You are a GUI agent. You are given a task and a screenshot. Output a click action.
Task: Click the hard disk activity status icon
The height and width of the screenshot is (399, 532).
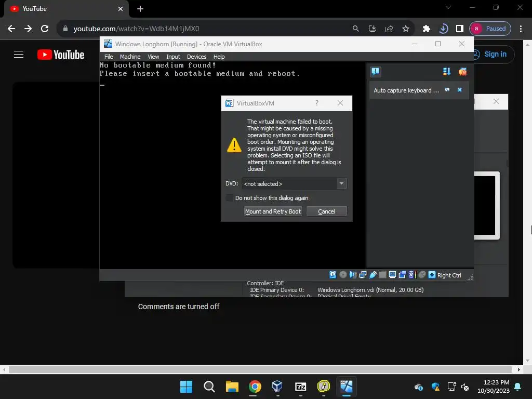coord(333,275)
